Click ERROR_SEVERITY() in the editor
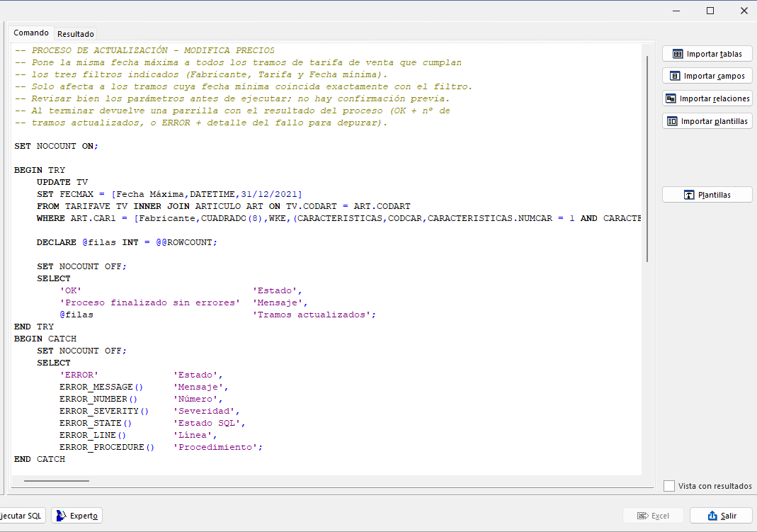 [x=104, y=412]
